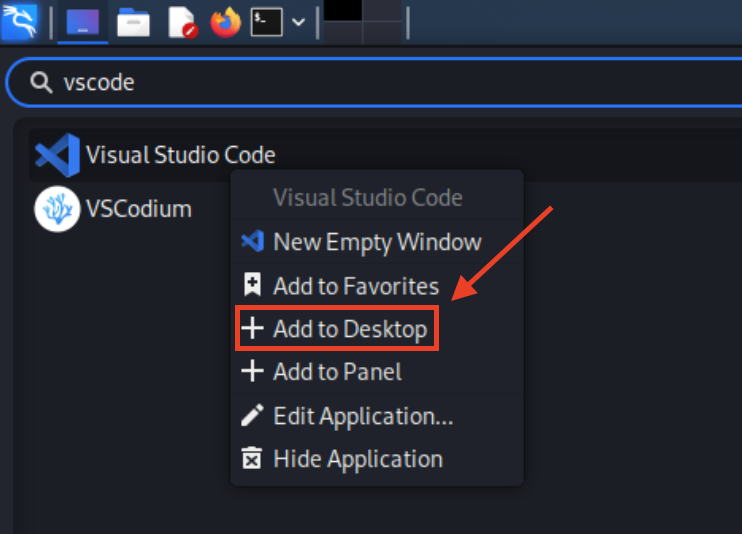Viewport: 742px width, 534px height.
Task: Click the show desktop panel icon
Action: click(83, 22)
